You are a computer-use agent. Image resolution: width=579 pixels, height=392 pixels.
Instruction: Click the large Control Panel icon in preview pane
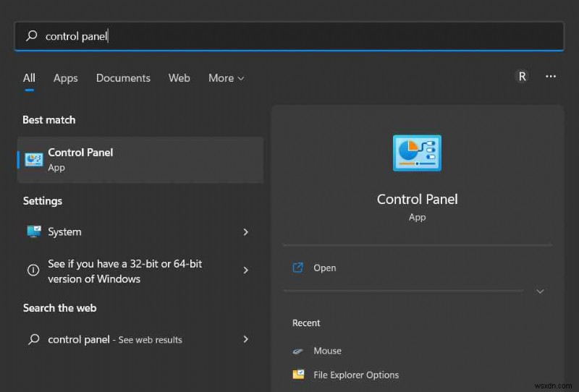coord(417,153)
